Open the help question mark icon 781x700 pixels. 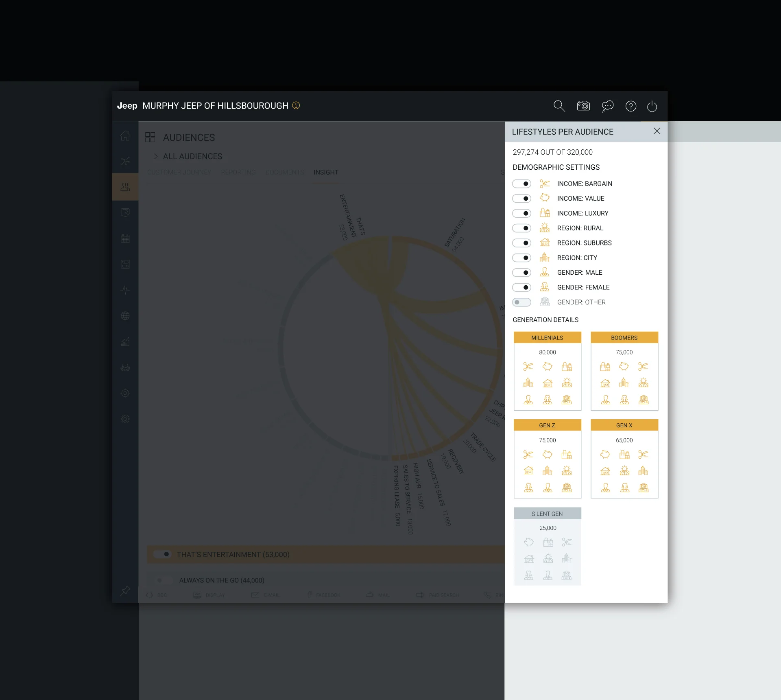pos(631,106)
